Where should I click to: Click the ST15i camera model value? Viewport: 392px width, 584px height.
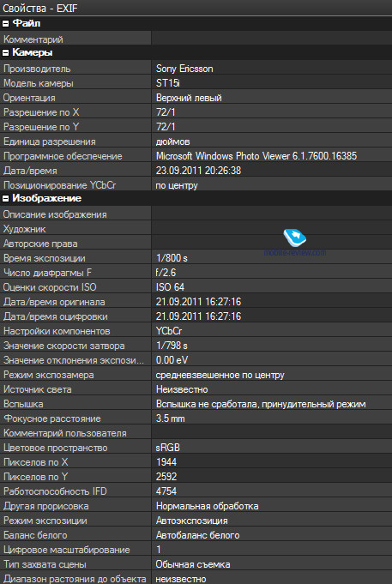coord(168,83)
